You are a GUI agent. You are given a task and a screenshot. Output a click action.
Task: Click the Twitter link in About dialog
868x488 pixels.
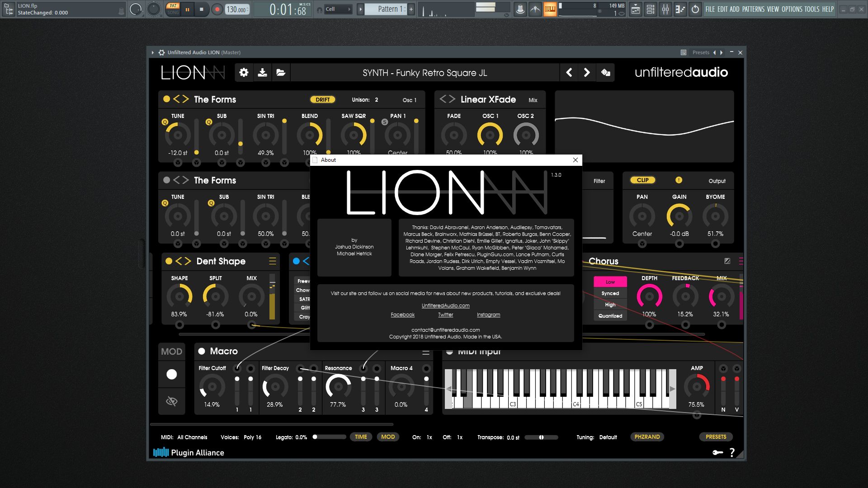(x=445, y=314)
